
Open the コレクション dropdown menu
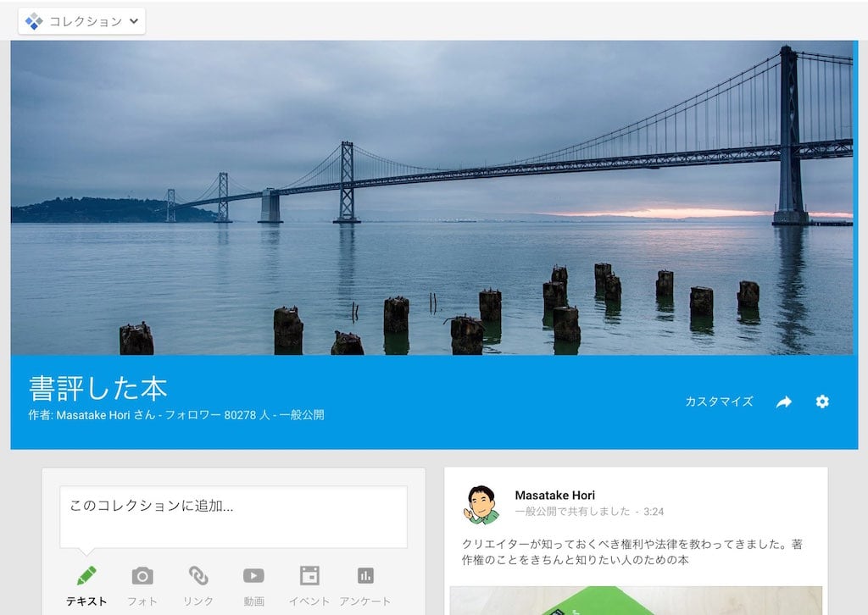click(x=82, y=21)
